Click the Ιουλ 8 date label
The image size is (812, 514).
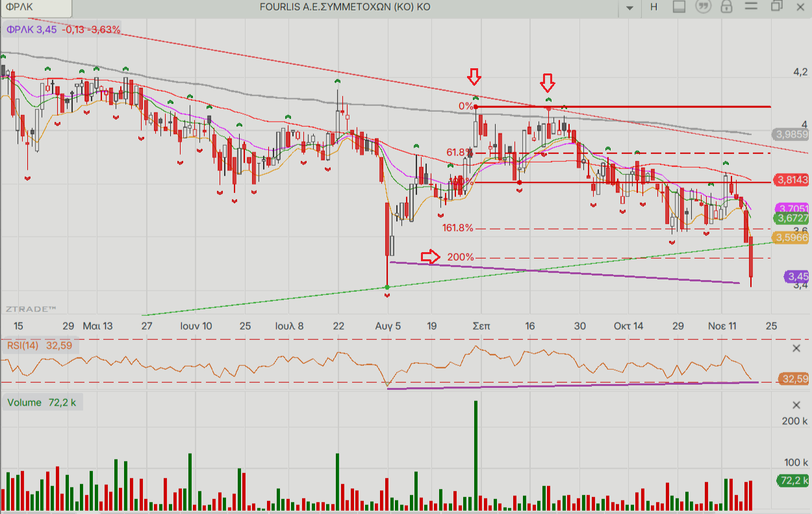tap(289, 326)
